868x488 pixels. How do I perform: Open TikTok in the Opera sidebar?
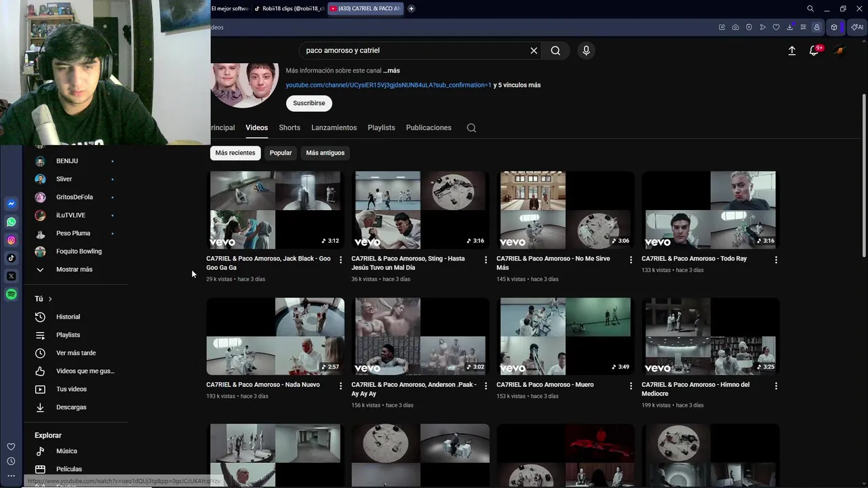pos(11,258)
